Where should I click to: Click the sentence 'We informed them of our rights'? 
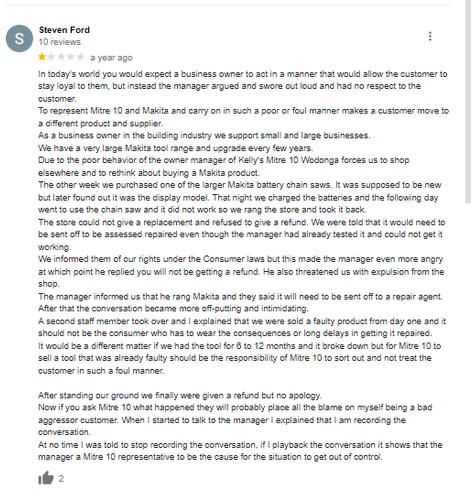241,271
